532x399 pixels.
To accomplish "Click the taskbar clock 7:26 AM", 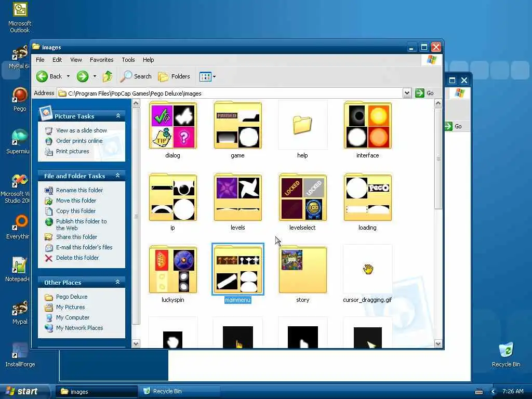I will click(x=513, y=392).
